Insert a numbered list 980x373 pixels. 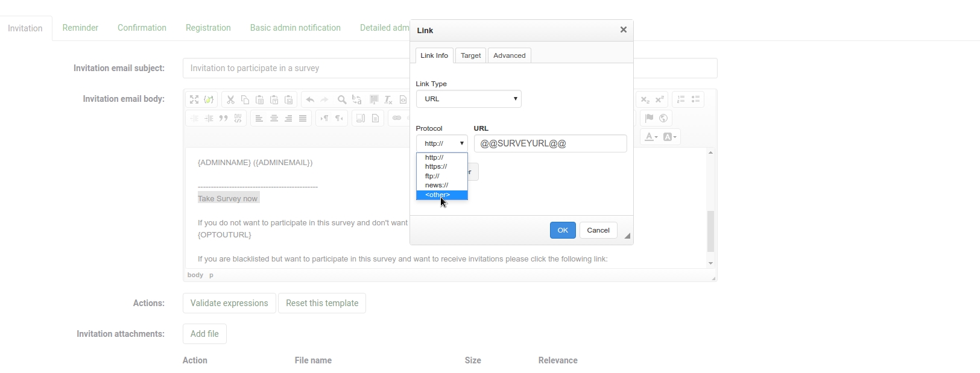pos(681,100)
